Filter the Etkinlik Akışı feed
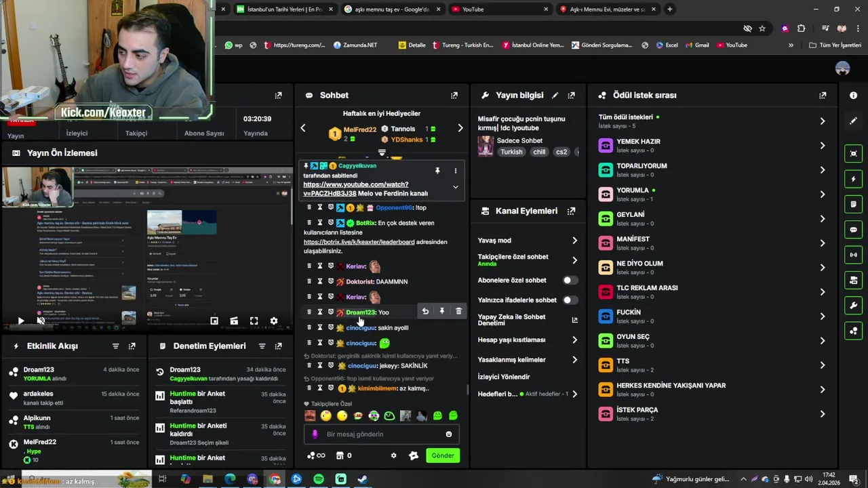 [115, 346]
